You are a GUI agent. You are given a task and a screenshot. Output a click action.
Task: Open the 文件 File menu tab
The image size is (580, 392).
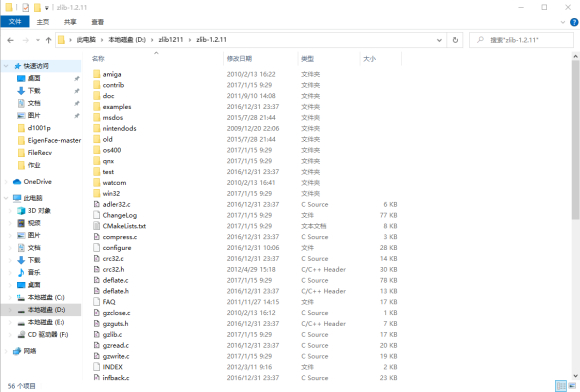tap(15, 22)
